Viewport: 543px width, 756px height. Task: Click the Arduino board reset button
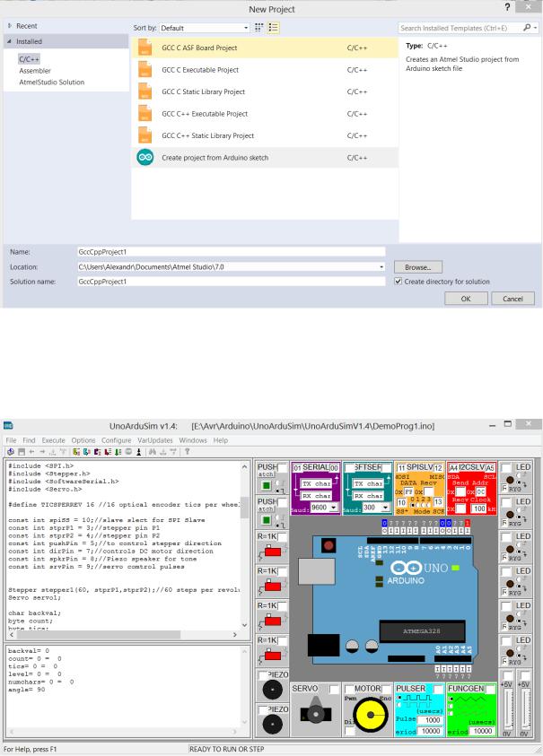[328, 545]
